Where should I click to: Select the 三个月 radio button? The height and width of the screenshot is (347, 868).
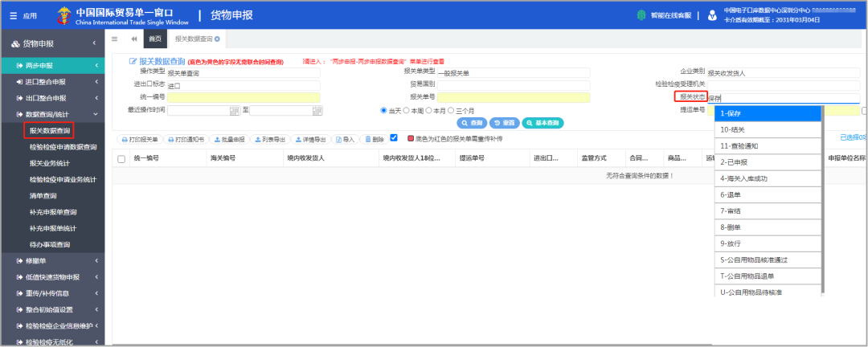[x=451, y=110]
